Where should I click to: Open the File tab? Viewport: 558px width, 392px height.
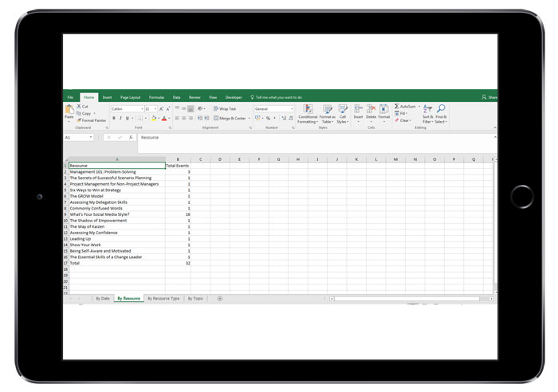[70, 97]
